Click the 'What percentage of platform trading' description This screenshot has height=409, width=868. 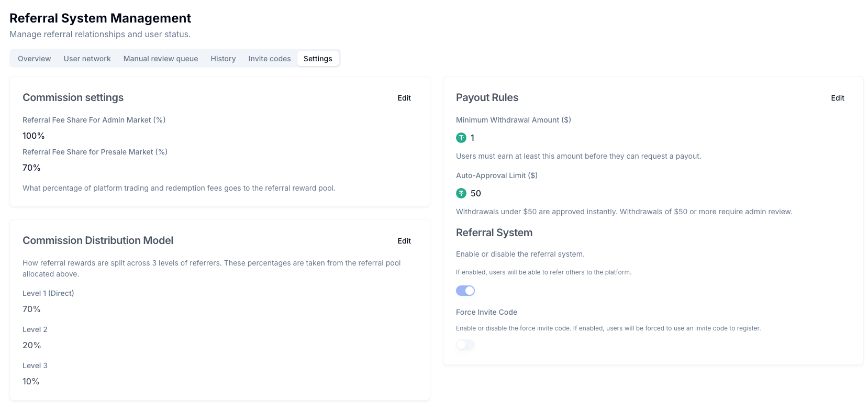(179, 188)
